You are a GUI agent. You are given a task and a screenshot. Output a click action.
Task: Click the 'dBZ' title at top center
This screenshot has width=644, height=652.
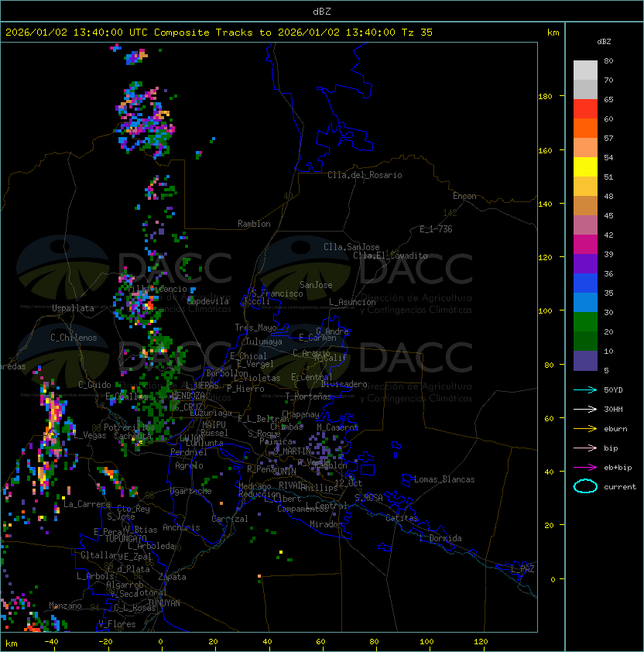322,11
